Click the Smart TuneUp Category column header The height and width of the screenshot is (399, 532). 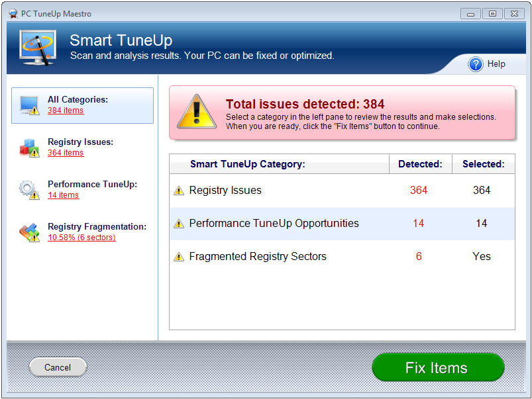click(x=279, y=164)
